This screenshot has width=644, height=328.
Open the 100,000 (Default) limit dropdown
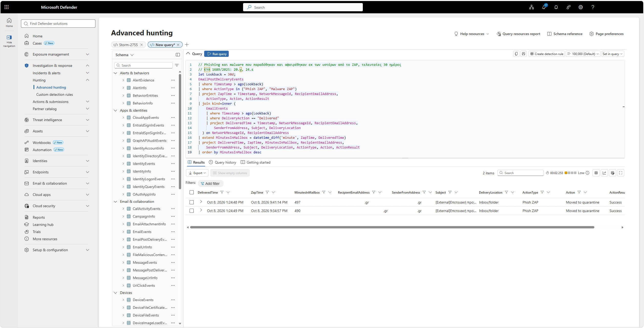(x=583, y=54)
